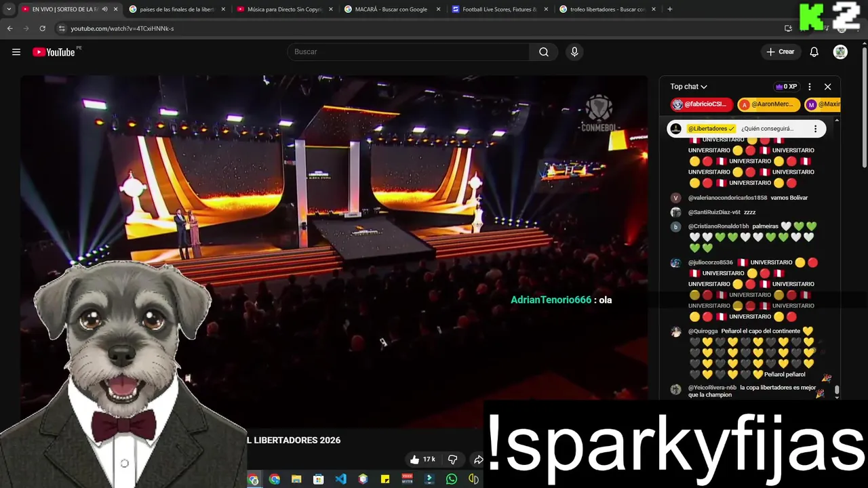Go back in the browser
The height and width of the screenshot is (488, 868).
pyautogui.click(x=9, y=28)
